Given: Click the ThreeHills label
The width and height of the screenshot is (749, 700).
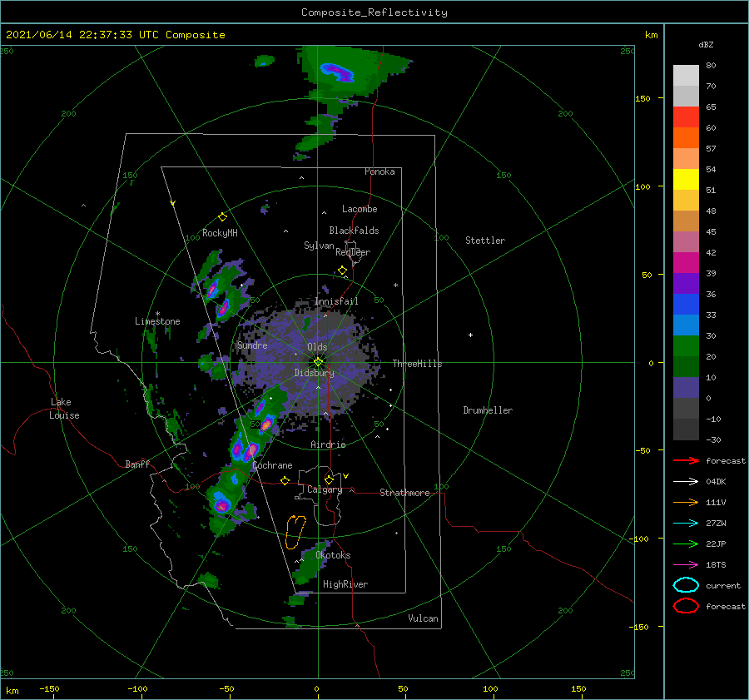Looking at the screenshot, I should click(x=417, y=364).
